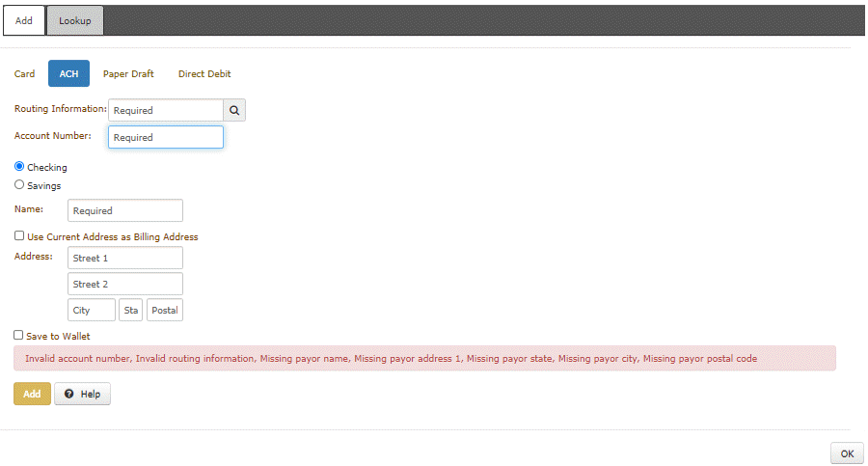The width and height of the screenshot is (868, 466).
Task: Switch to the Lookup tab
Action: tap(74, 20)
